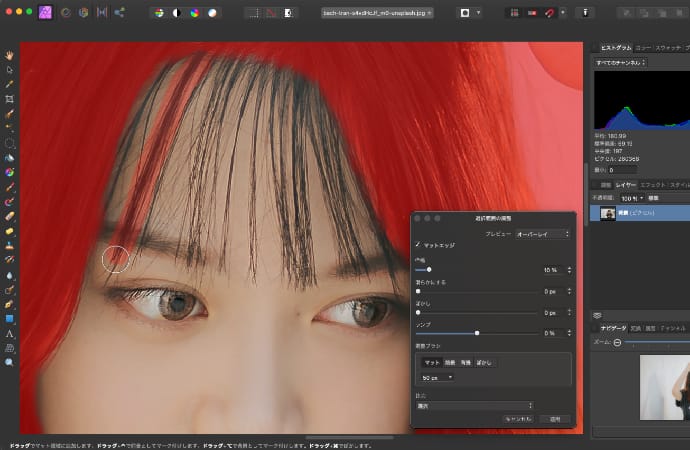Click the 適用 apply button
Screen dimensions: 690x450
[x=554, y=418]
